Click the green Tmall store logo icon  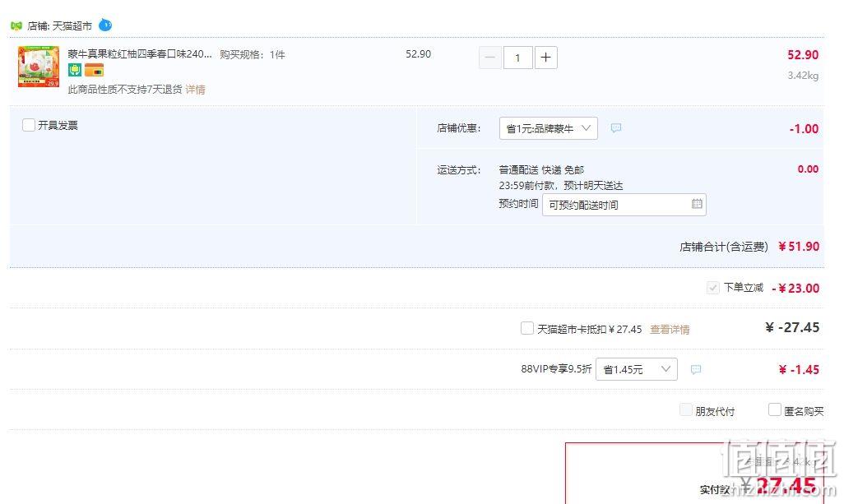[x=16, y=25]
